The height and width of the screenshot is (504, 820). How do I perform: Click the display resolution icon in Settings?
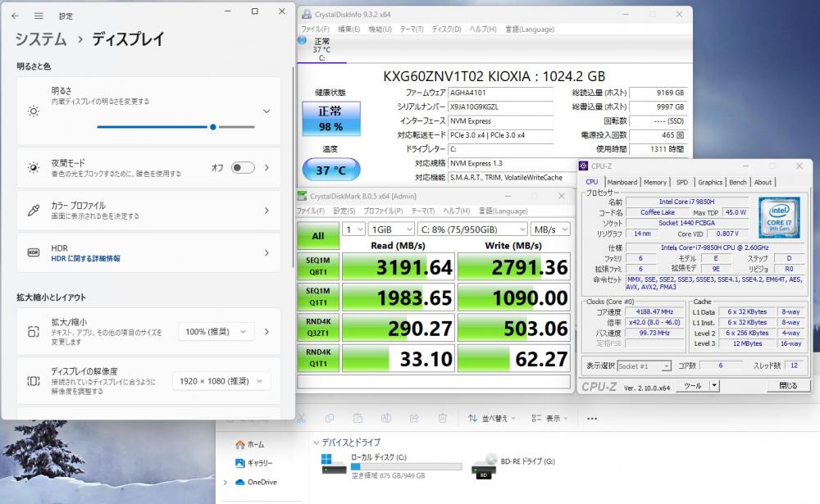pos(34,381)
